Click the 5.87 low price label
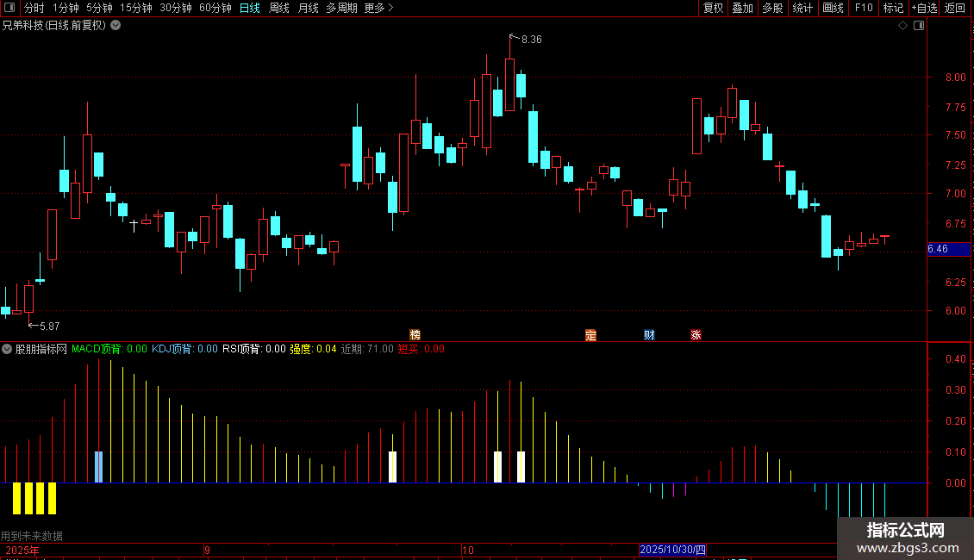This screenshot has width=974, height=560. (x=50, y=326)
